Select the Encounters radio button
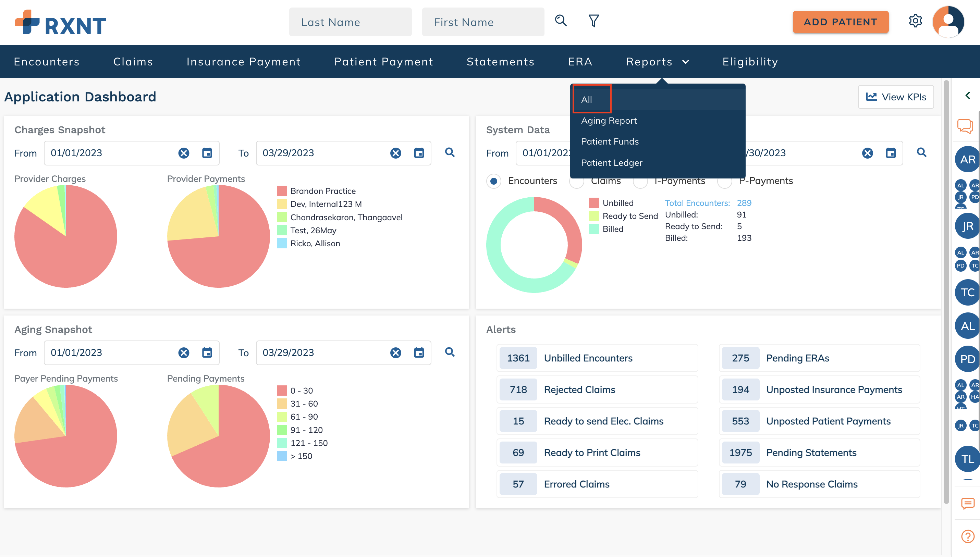 click(494, 181)
